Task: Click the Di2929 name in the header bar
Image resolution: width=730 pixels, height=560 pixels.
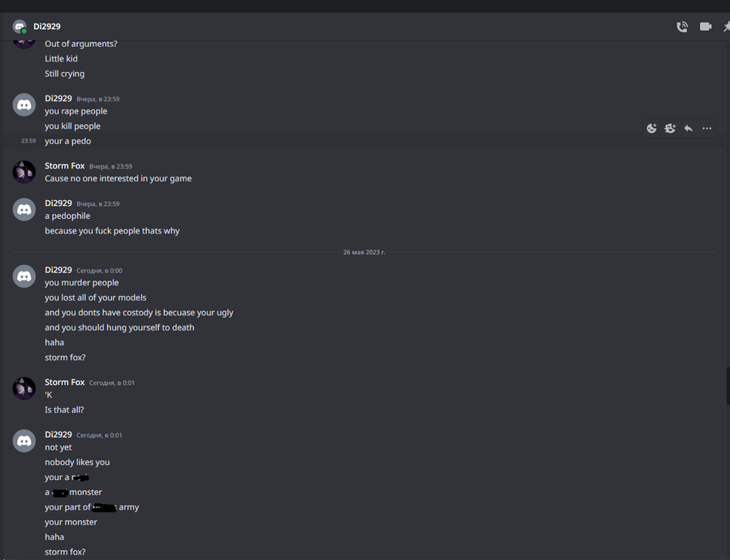Action: (x=47, y=27)
